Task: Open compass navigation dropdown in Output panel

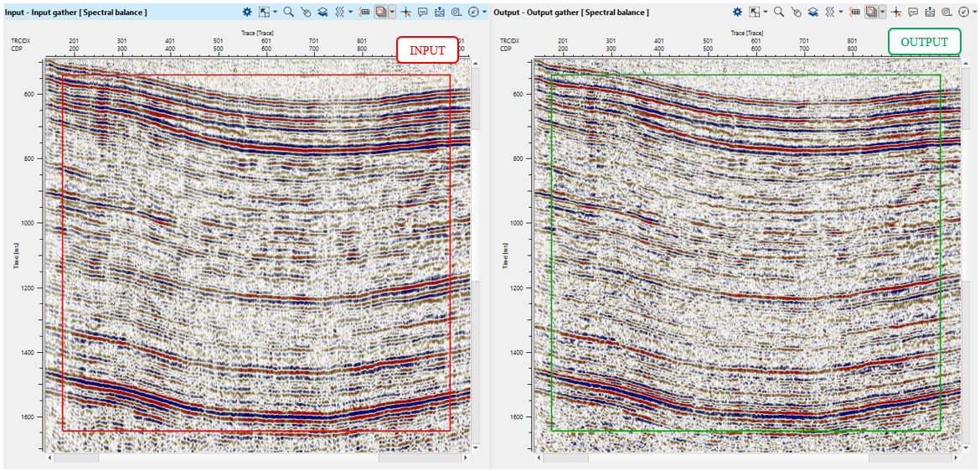Action: point(975,13)
